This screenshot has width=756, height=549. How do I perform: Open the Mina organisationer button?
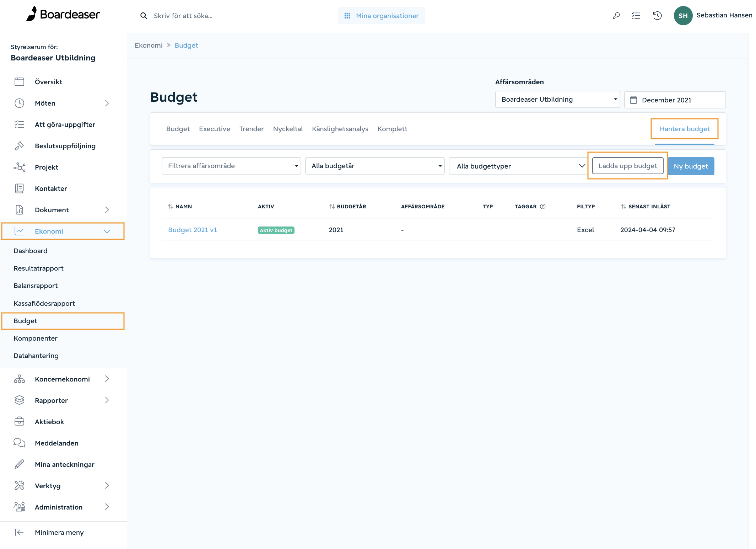click(382, 16)
